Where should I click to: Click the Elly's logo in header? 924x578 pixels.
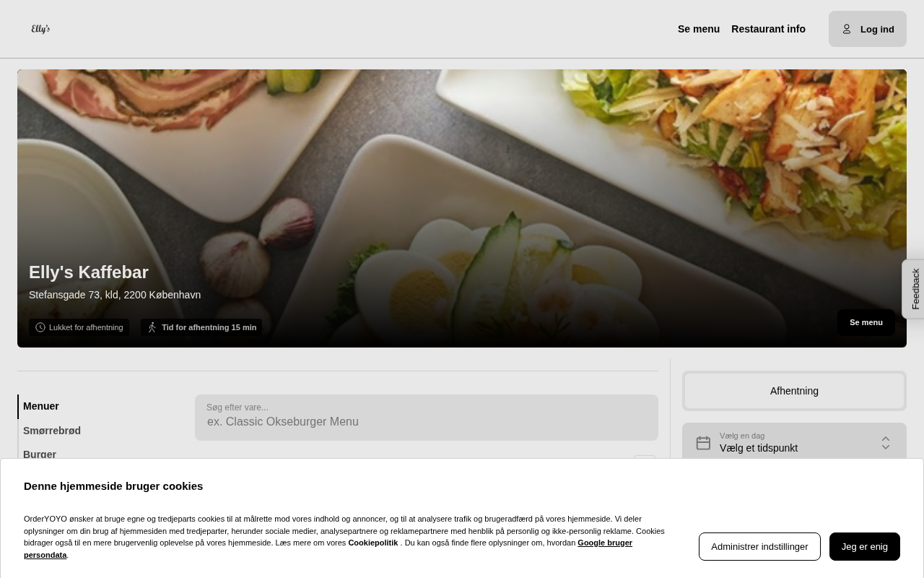point(40,29)
